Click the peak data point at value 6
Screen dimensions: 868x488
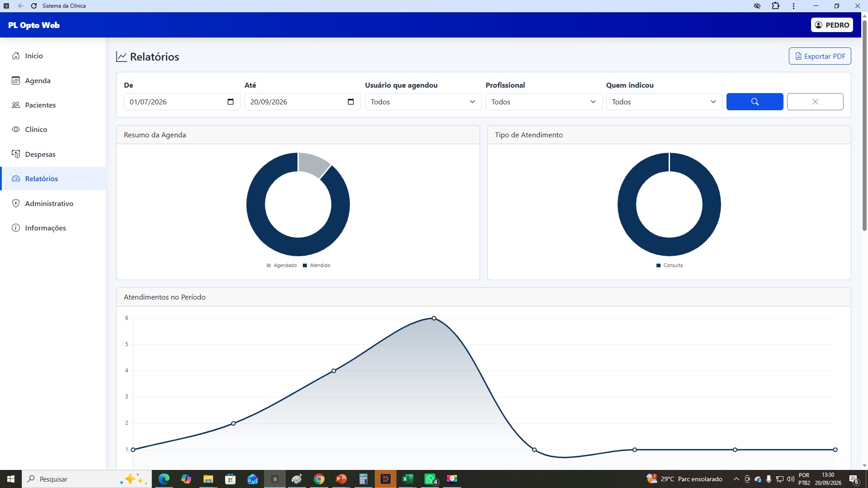coord(434,318)
